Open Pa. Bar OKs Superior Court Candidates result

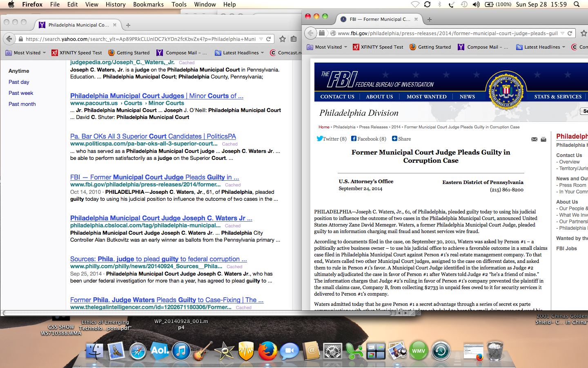[153, 136]
